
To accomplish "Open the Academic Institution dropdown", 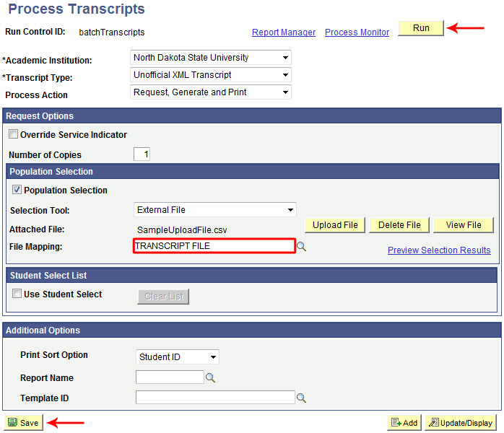I will point(211,58).
